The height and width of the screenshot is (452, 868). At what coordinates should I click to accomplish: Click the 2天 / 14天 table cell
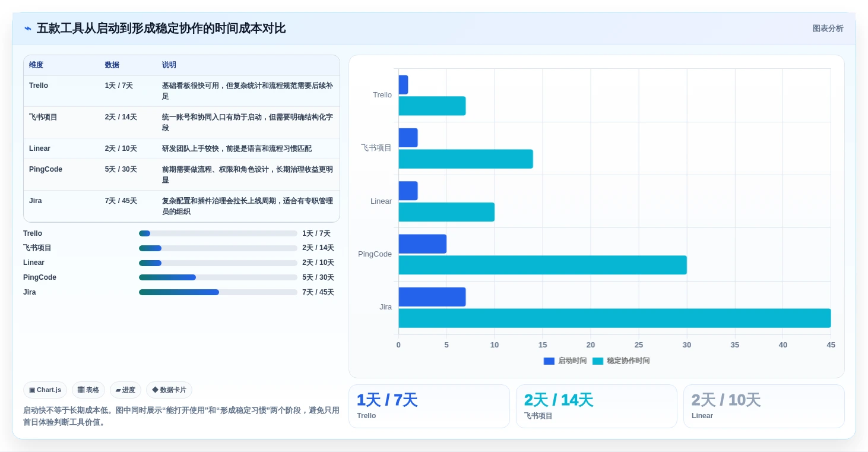pyautogui.click(x=121, y=117)
